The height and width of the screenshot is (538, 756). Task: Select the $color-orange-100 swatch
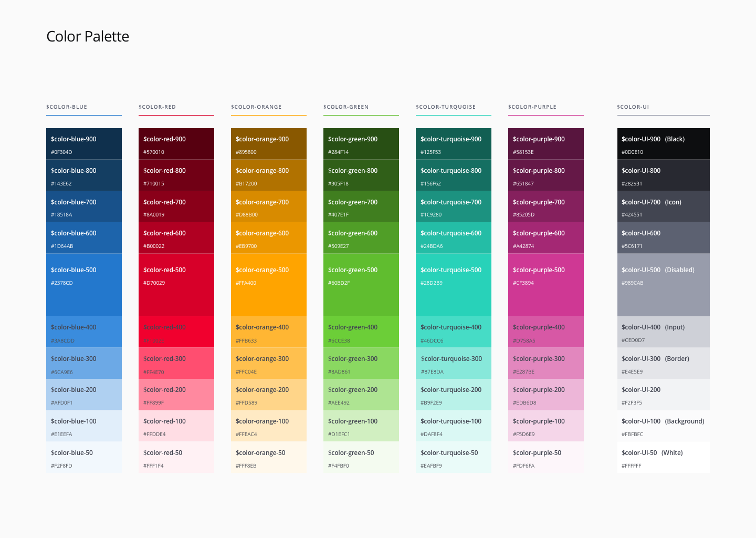269,426
